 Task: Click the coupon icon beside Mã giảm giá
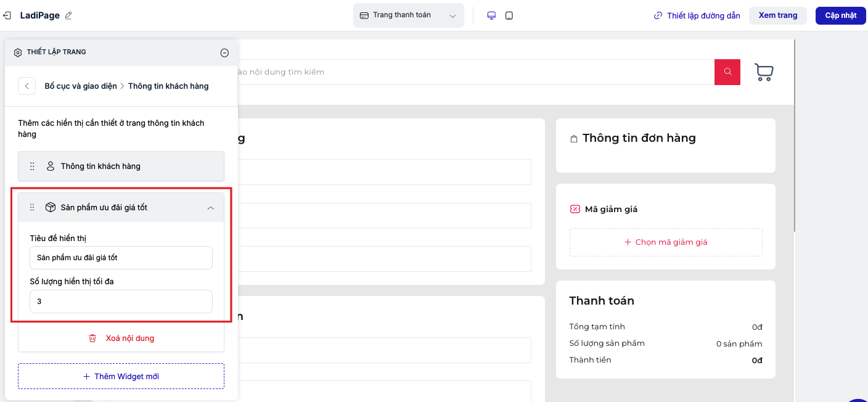pos(575,210)
